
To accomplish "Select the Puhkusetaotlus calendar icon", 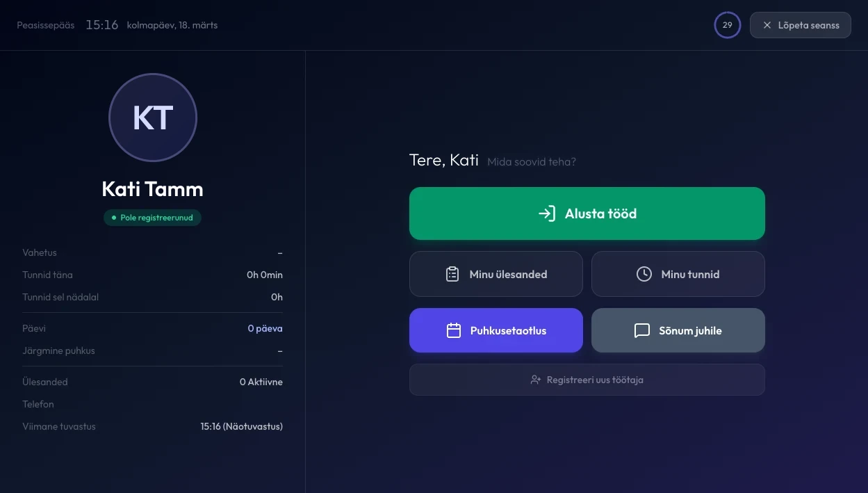I will [x=454, y=330].
